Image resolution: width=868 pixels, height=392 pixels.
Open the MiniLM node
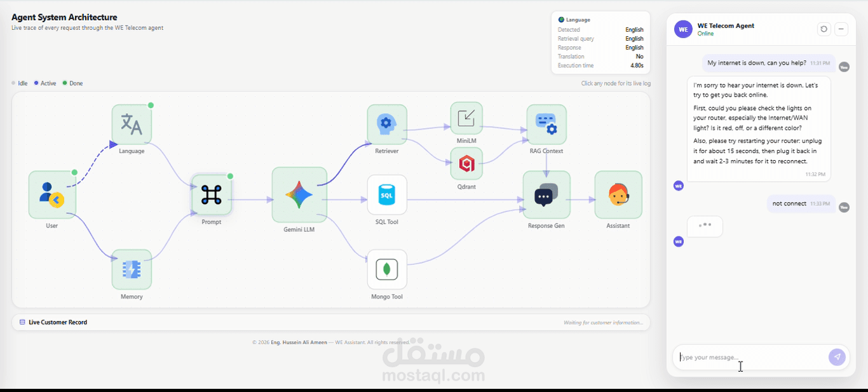point(466,118)
